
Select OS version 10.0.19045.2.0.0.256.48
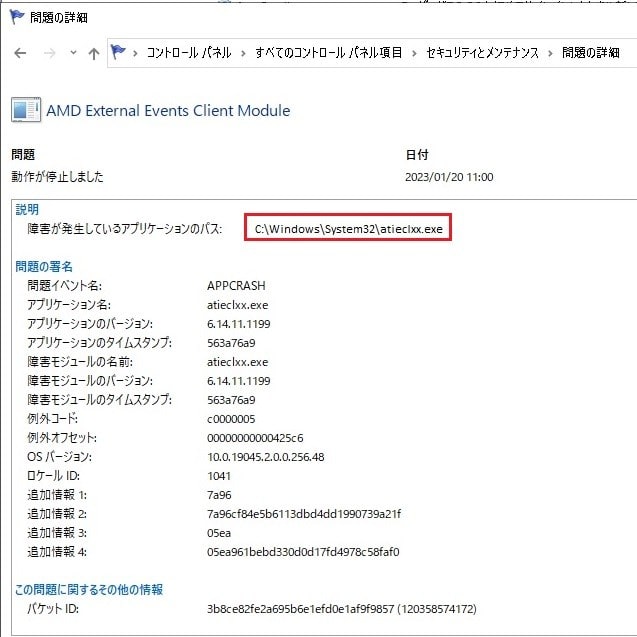click(266, 457)
